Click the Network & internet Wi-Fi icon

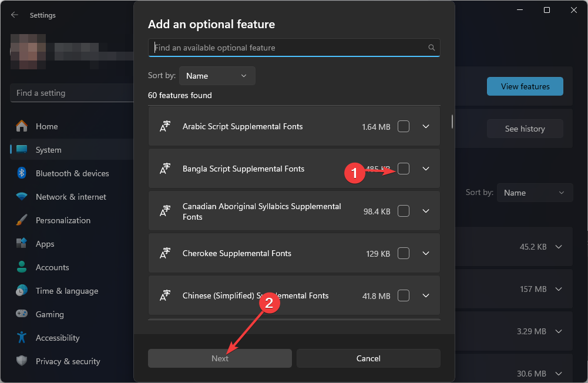22,197
